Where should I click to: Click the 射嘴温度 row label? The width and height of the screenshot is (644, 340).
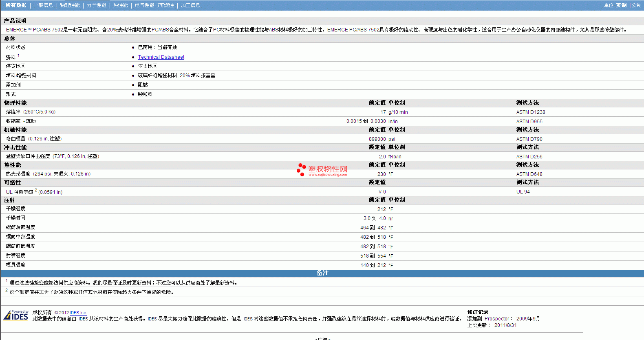(15, 256)
